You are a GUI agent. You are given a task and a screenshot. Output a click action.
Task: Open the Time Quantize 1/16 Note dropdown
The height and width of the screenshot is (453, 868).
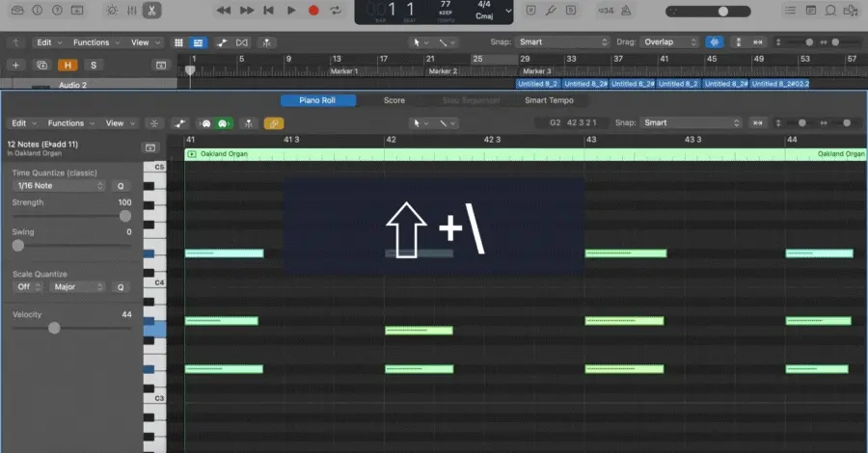pos(59,186)
